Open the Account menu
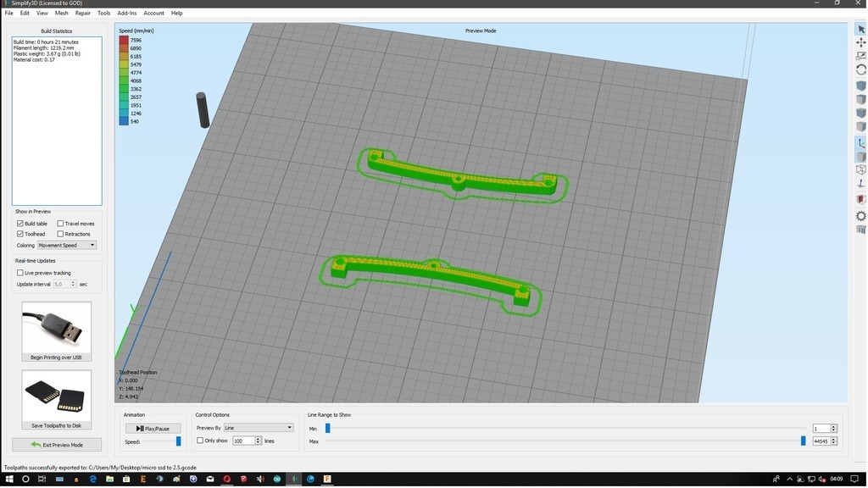 (154, 13)
